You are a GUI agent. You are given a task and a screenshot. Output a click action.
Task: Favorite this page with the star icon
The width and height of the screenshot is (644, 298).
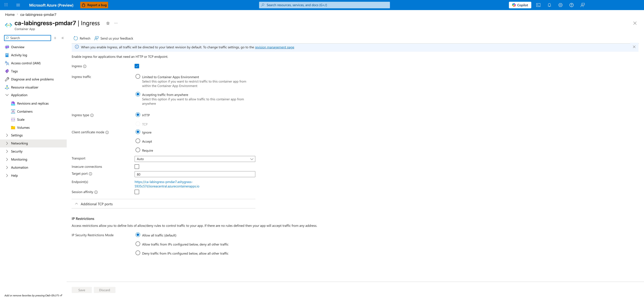(108, 23)
